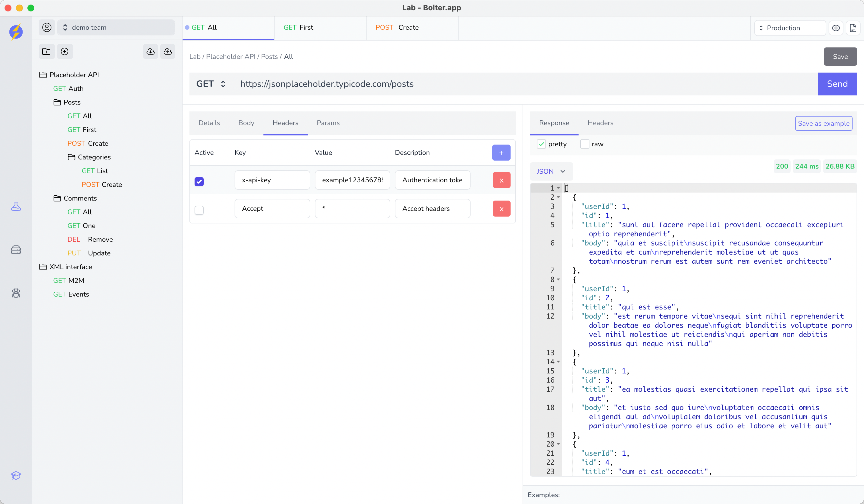
Task: Open the graduation cap learning icon
Action: [x=16, y=475]
